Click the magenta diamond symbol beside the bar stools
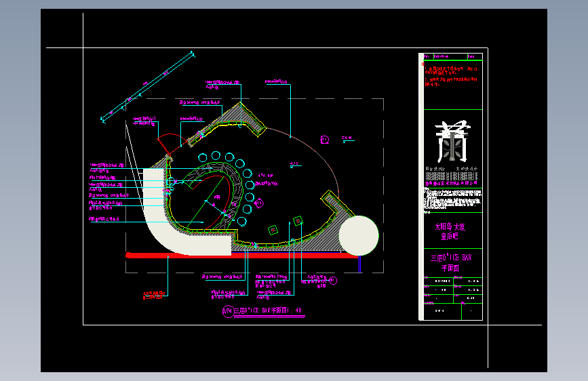Image resolution: width=588 pixels, height=381 pixels. (x=259, y=203)
